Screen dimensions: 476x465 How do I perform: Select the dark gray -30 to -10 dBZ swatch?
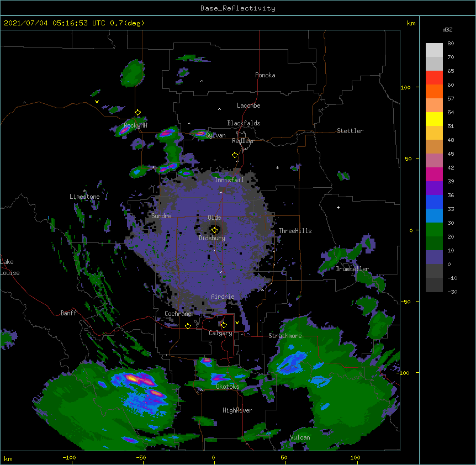point(434,285)
